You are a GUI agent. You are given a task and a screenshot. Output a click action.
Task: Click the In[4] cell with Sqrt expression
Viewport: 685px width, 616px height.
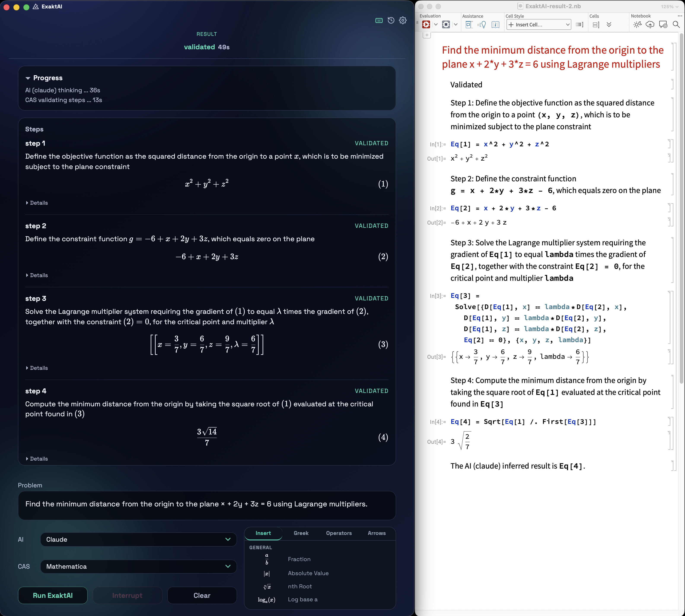[523, 422]
